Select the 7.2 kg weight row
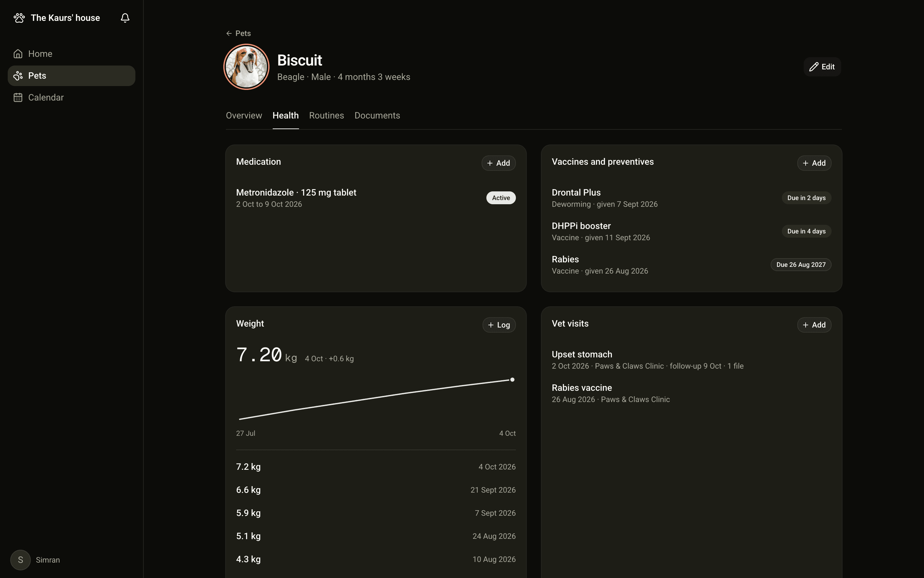 (x=376, y=467)
